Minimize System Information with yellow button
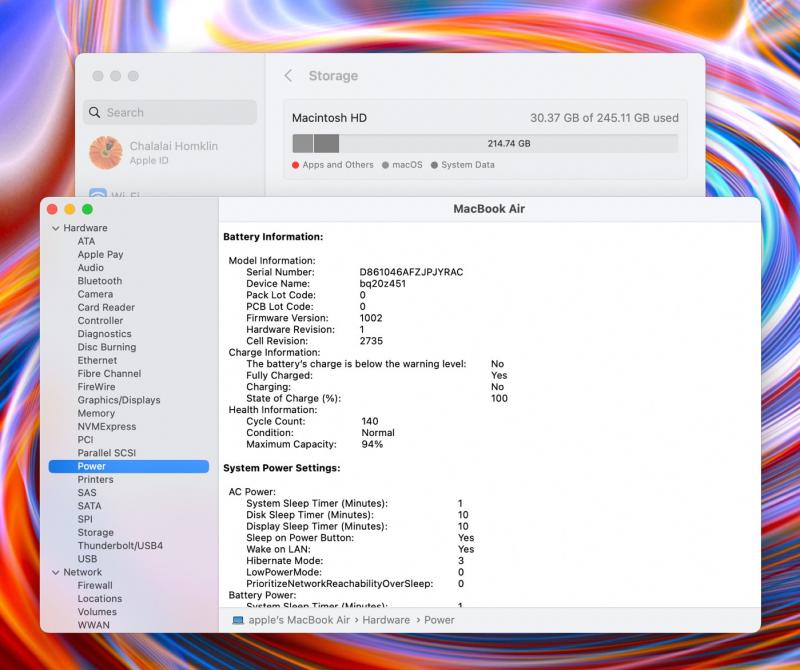This screenshot has width=800, height=670. (x=70, y=209)
